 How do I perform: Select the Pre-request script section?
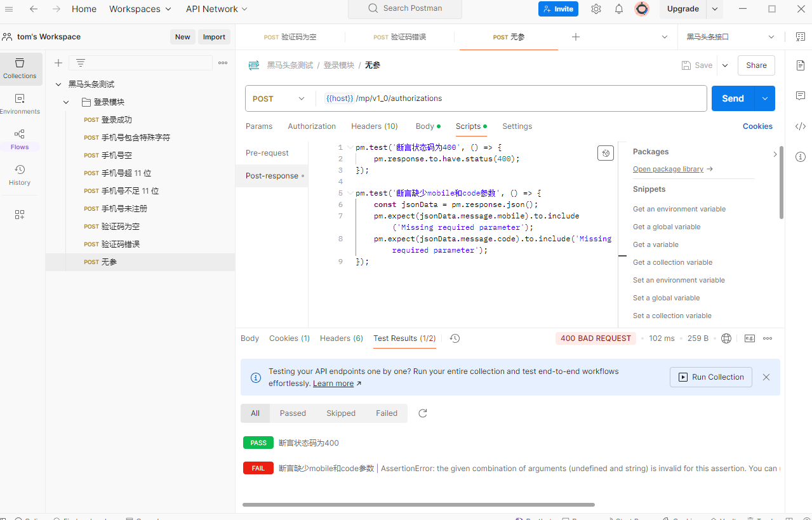click(x=267, y=153)
